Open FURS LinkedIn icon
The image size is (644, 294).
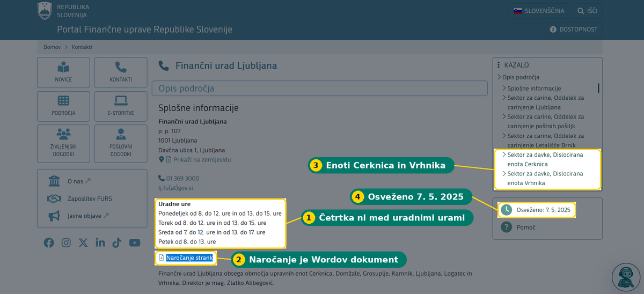click(100, 243)
